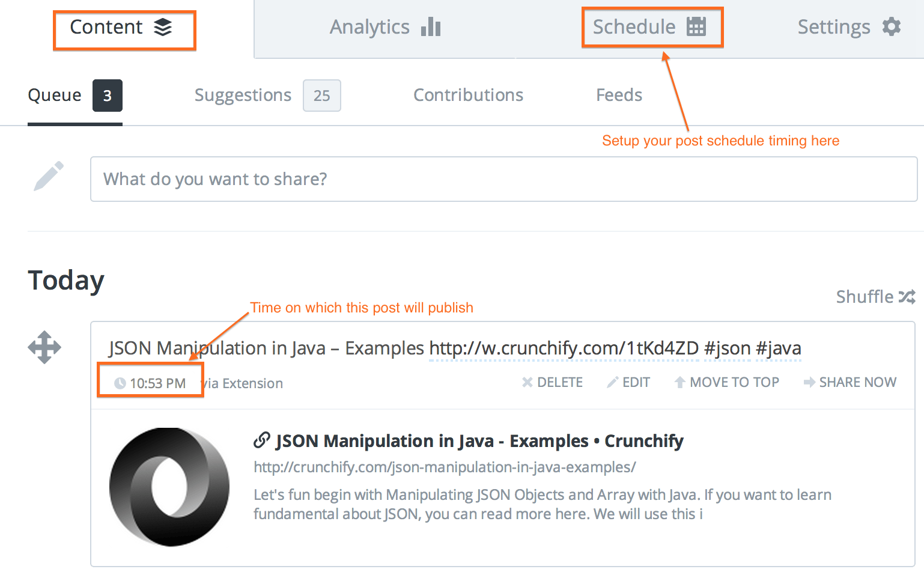Focus the "What do you want to share?" field
Viewport: 924px width, 578px height.
[503, 179]
